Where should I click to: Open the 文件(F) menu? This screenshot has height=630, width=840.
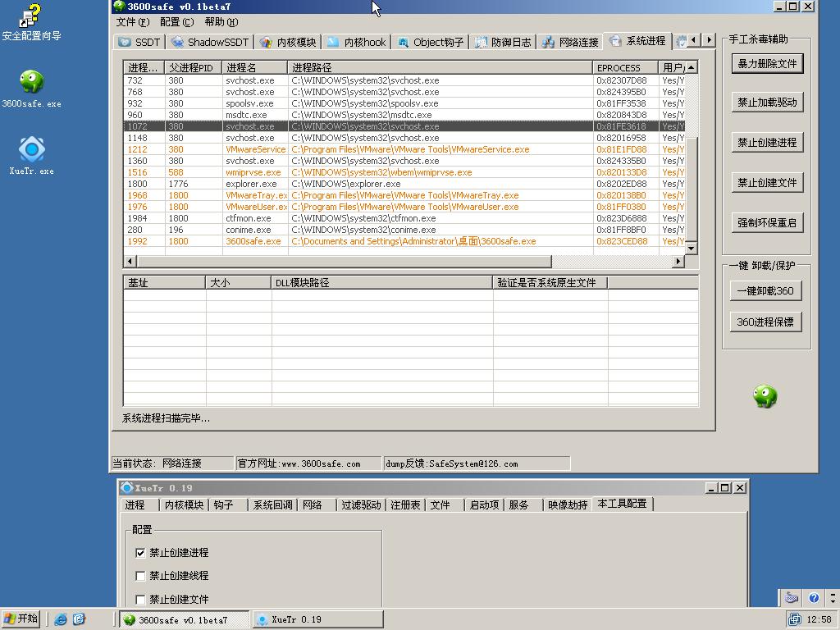pos(133,22)
